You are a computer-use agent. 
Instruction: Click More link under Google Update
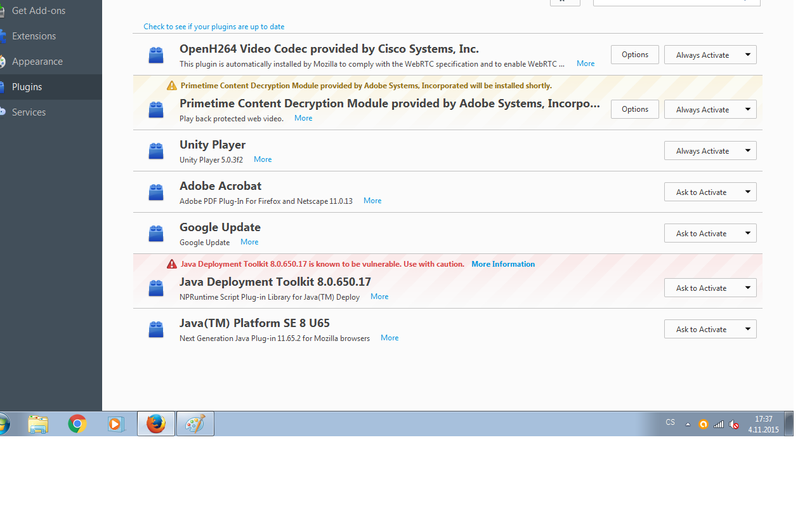click(x=249, y=242)
